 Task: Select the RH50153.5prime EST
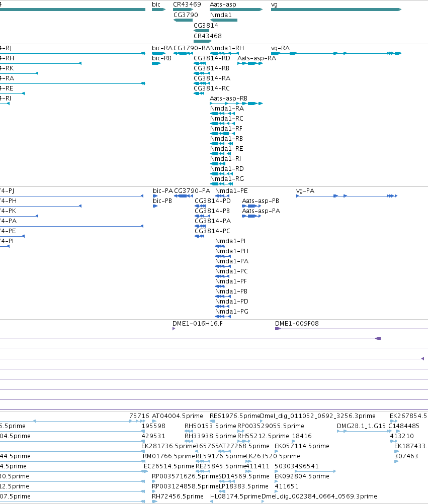click(189, 431)
